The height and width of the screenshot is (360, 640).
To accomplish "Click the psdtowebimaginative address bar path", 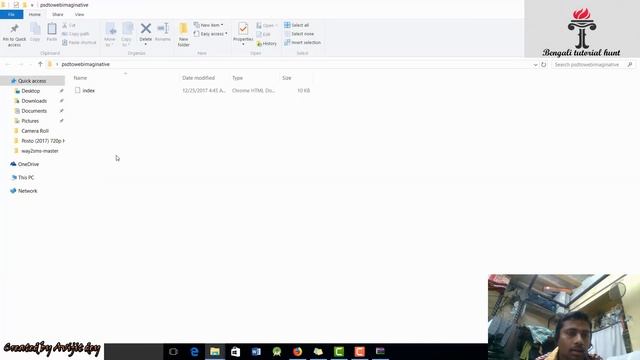I will tap(86, 64).
